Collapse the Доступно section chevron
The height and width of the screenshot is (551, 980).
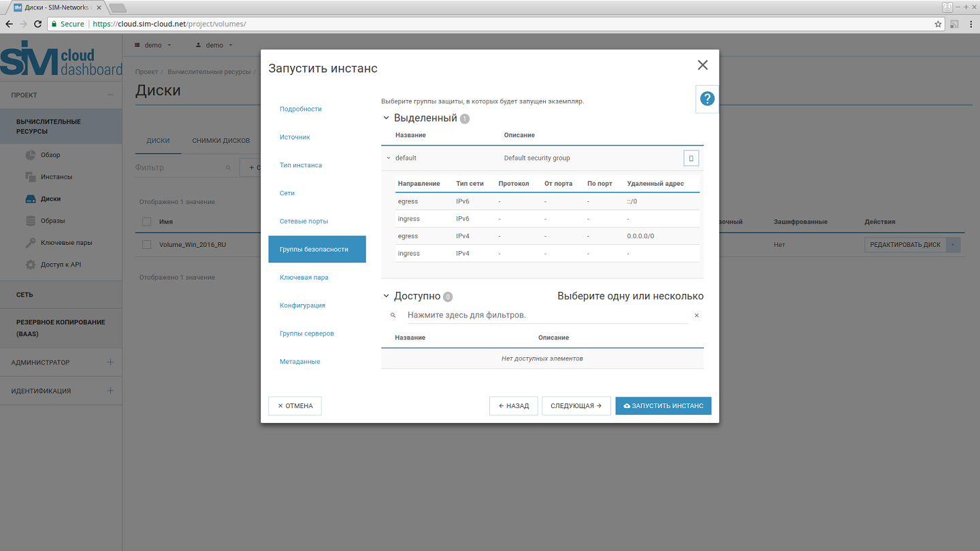coord(387,297)
